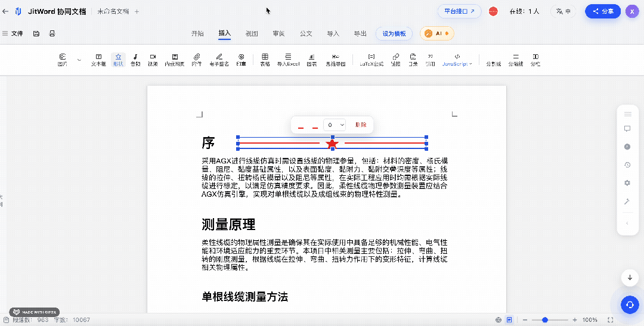Switch to the 公文 tab

coord(306,33)
